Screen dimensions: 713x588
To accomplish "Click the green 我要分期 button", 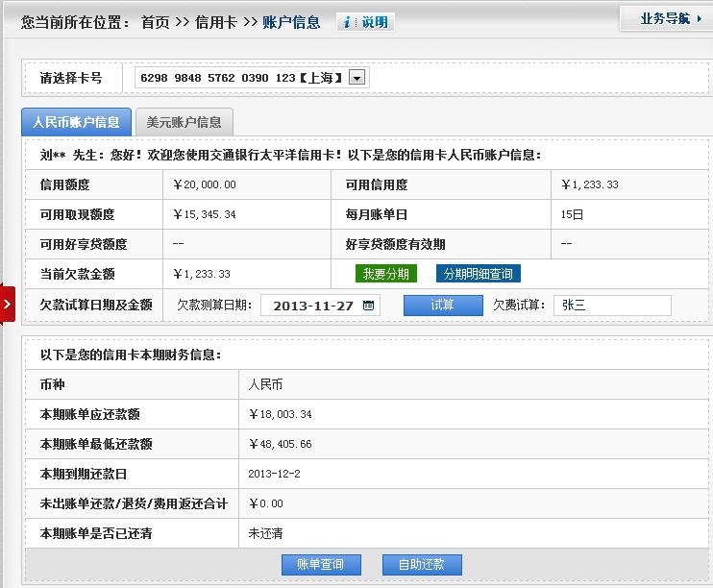I will coord(385,274).
